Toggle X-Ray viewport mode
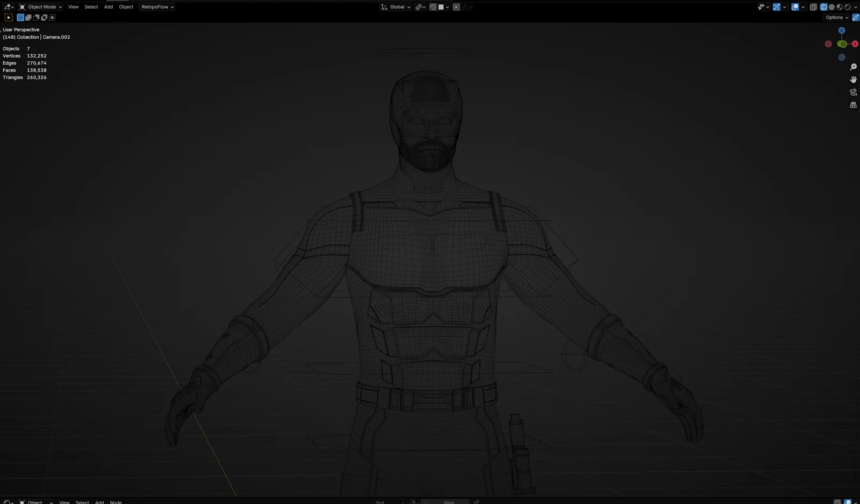 813,6
